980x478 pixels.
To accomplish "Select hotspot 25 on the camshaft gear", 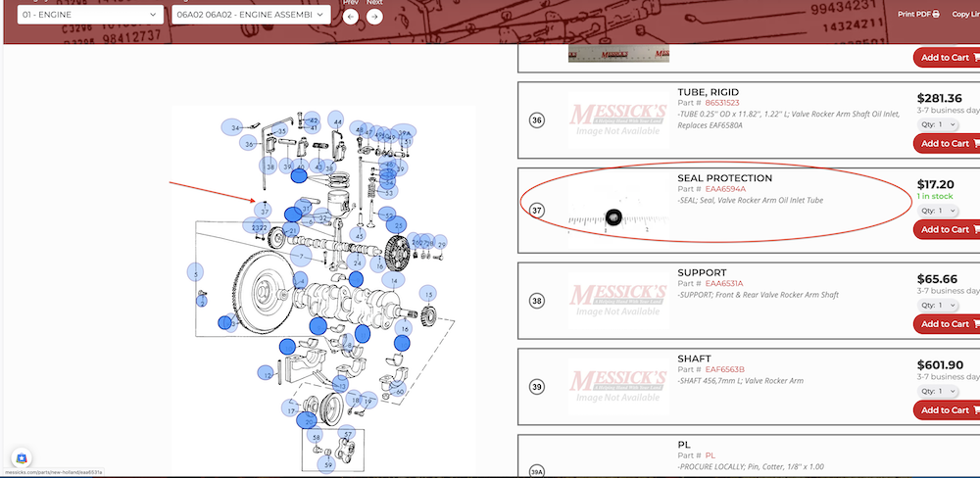I will click(396, 225).
